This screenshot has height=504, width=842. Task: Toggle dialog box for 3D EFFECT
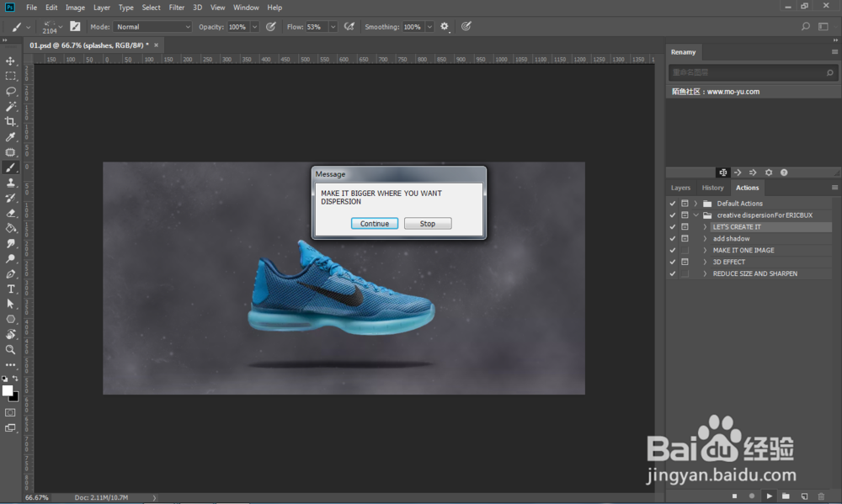coord(685,262)
